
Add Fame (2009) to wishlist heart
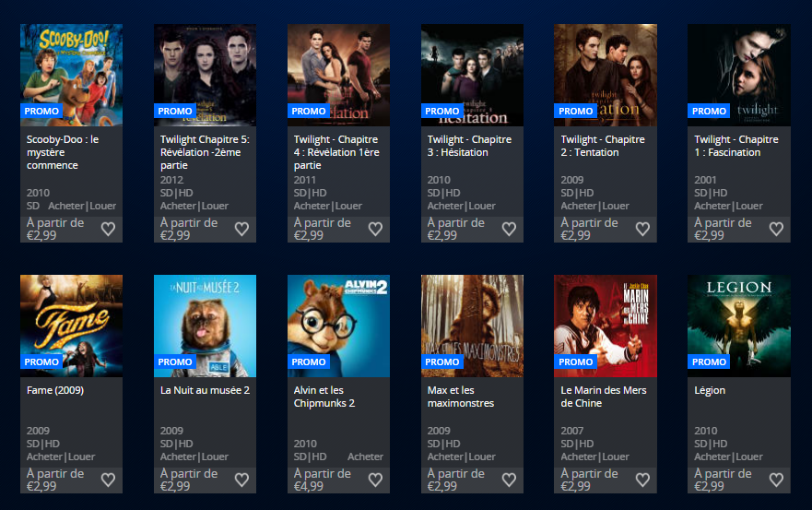click(x=108, y=480)
